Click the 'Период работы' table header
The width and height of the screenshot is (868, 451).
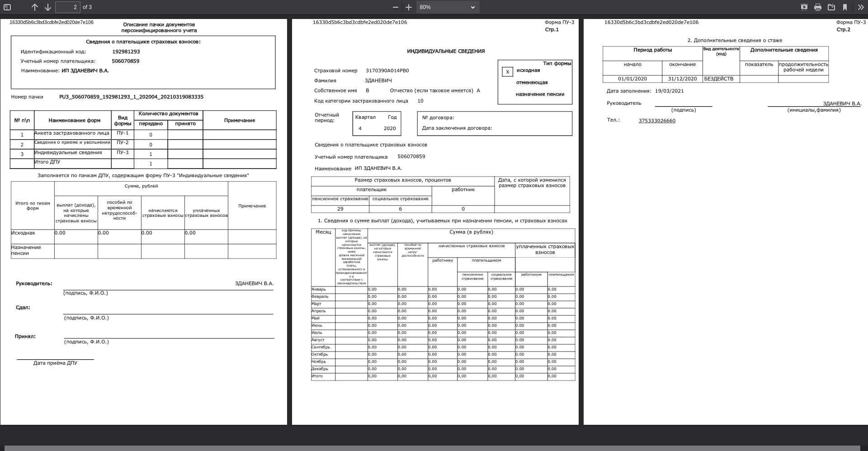click(653, 50)
